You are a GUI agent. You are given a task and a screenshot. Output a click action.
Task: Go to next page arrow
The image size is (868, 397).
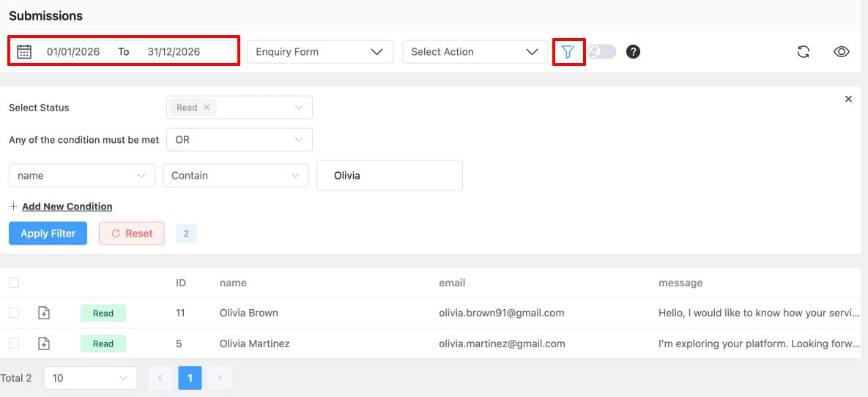click(219, 378)
